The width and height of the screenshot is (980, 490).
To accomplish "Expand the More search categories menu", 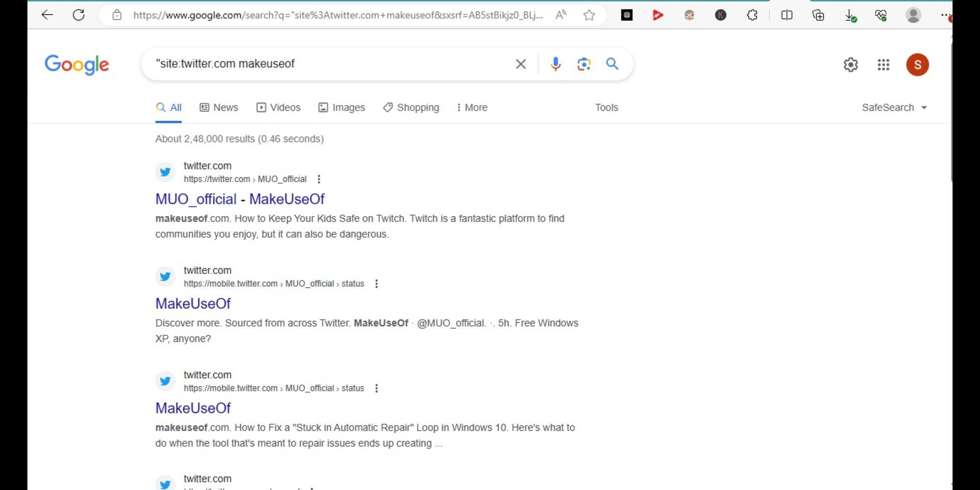I will [x=471, y=107].
